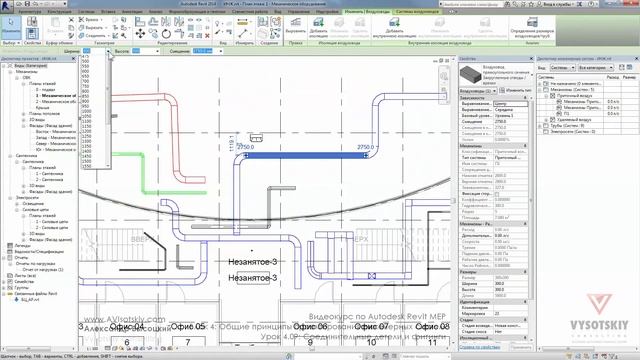Select the selected blue duct segment in drawing
The height and width of the screenshot is (360, 640).
tap(305, 156)
